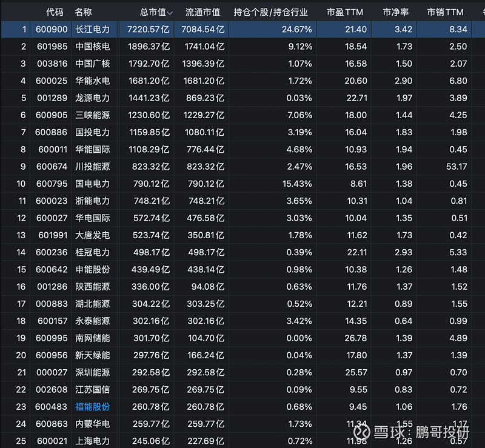Select stock name 永泰能源
485x448 pixels.
coord(93,321)
